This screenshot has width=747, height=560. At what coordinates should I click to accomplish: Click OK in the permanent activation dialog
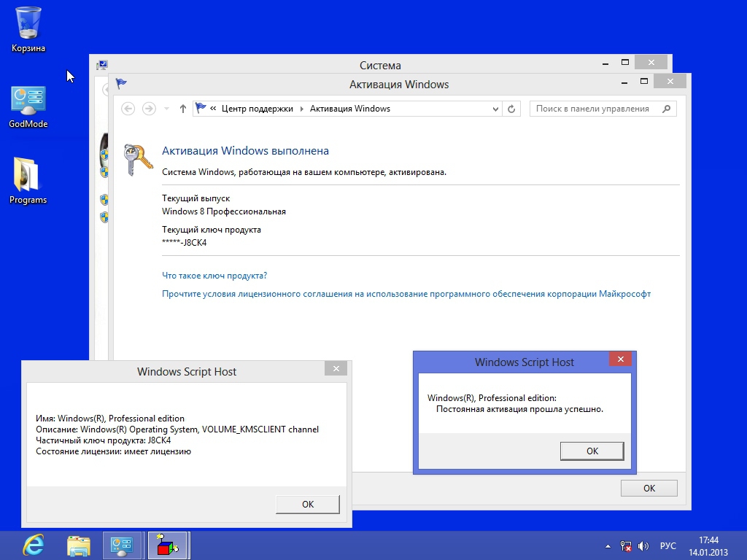(592, 451)
